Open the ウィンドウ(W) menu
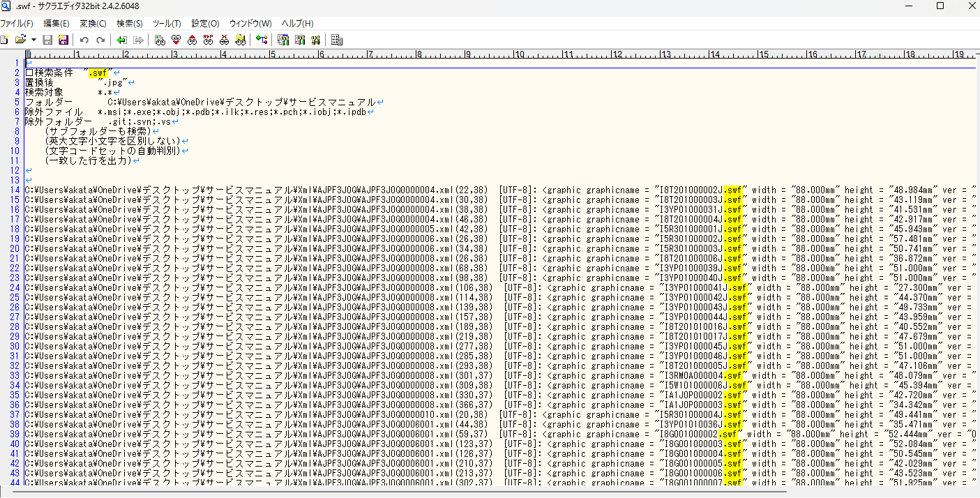Image resolution: width=980 pixels, height=498 pixels. tap(250, 24)
